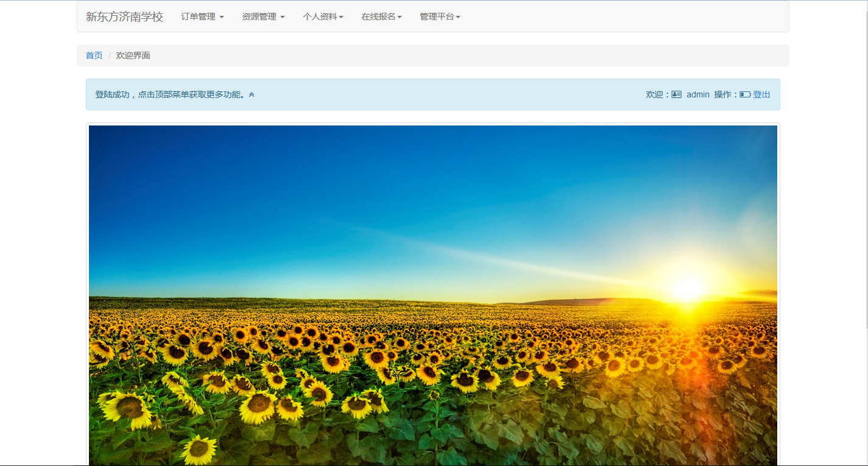Click the 登陆成功 notification message text
The image size is (868, 466).
pos(171,94)
